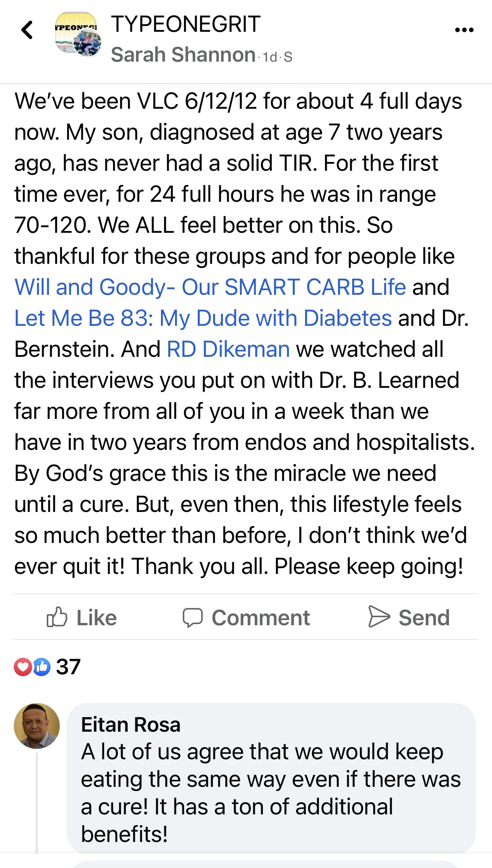Open the TYPEONEGRIT group name
The image size is (492, 868).
(186, 24)
